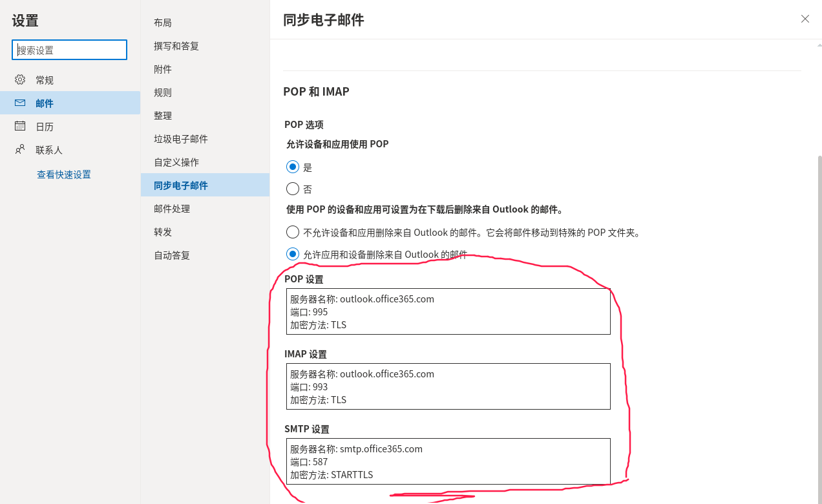
Task: Close the settings dialog with the X
Action: coord(805,19)
